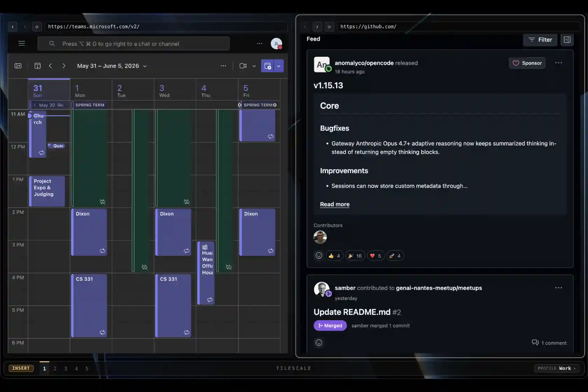Open Update README.md #2 pull request
This screenshot has height=392, width=588.
pyautogui.click(x=357, y=312)
